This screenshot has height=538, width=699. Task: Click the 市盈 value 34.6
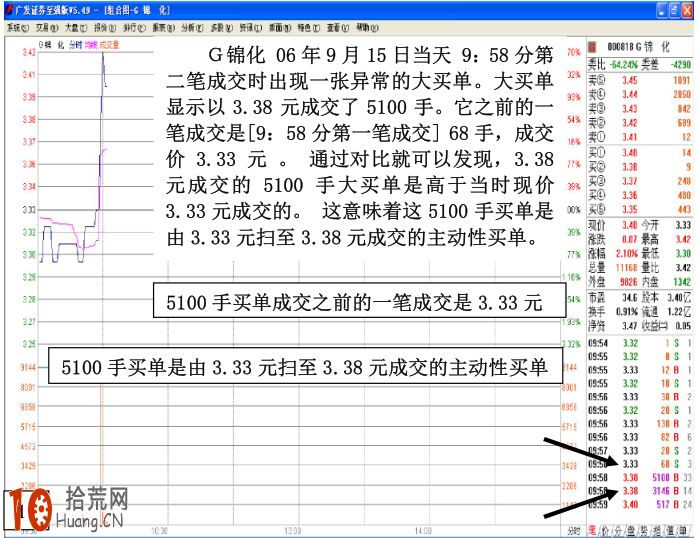pyautogui.click(x=630, y=297)
